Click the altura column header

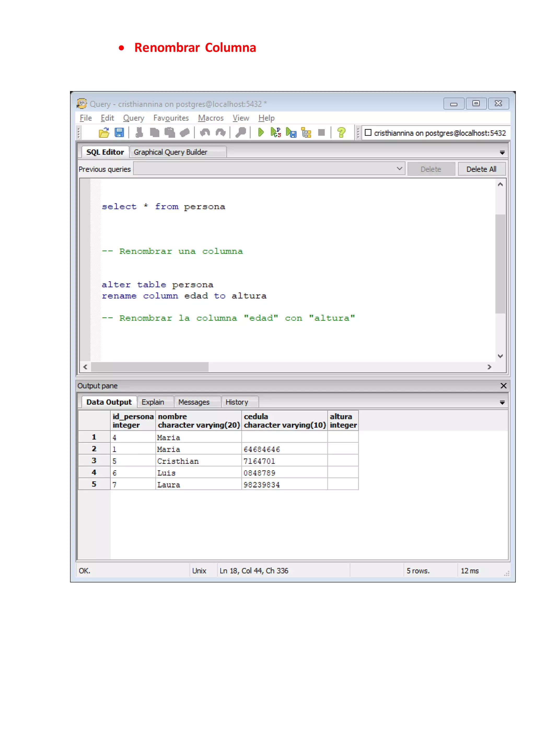click(x=343, y=421)
